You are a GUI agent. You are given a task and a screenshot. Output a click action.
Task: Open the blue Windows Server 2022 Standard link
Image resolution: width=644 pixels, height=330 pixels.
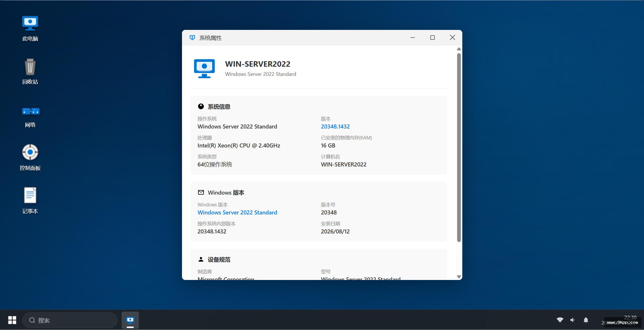click(x=237, y=212)
